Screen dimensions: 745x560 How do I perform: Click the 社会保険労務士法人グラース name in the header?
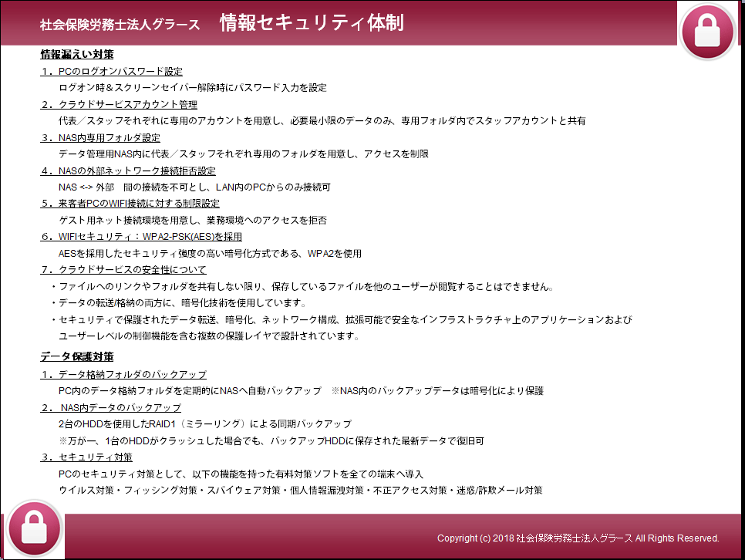click(x=120, y=25)
